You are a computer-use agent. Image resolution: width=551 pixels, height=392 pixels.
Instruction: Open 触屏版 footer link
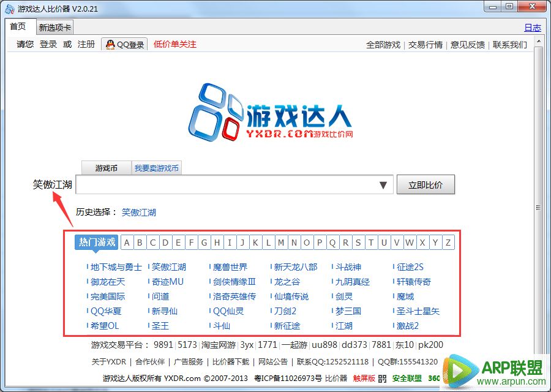tap(364, 379)
